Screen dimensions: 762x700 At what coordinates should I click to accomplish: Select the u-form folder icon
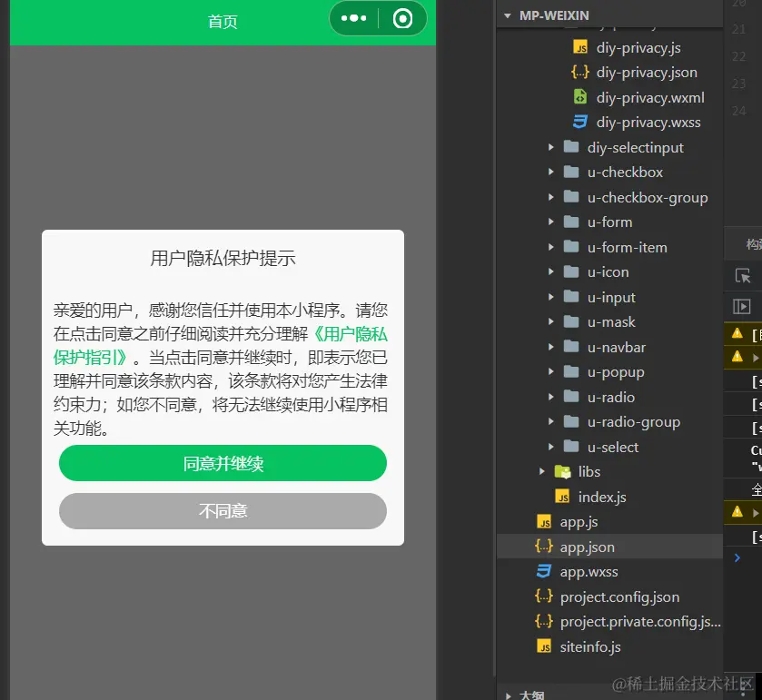tap(571, 222)
